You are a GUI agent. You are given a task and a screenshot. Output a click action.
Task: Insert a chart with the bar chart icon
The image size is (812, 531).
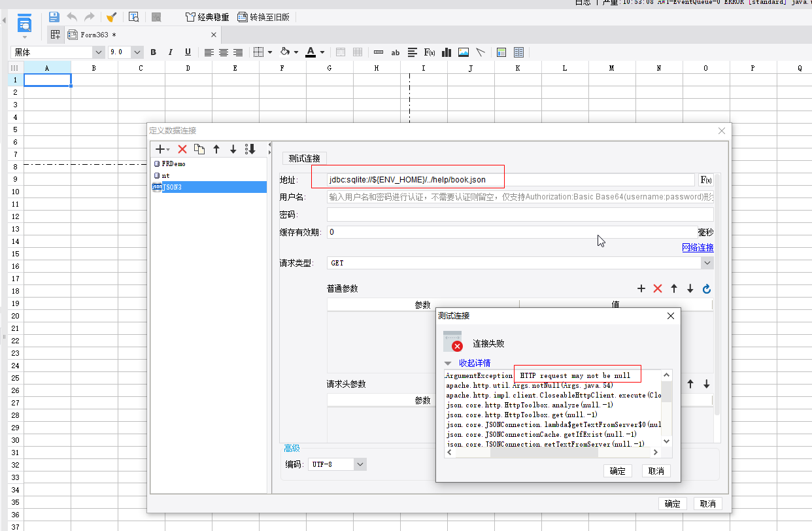[x=447, y=52]
